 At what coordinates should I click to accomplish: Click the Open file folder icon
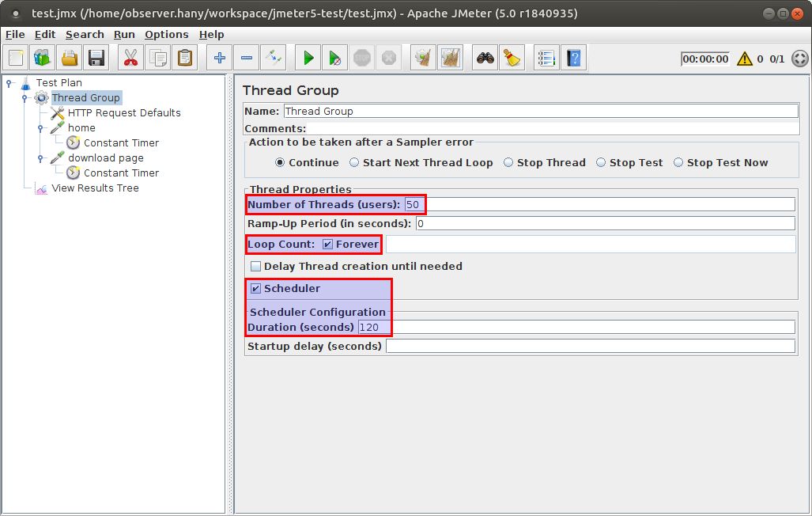[x=70, y=58]
